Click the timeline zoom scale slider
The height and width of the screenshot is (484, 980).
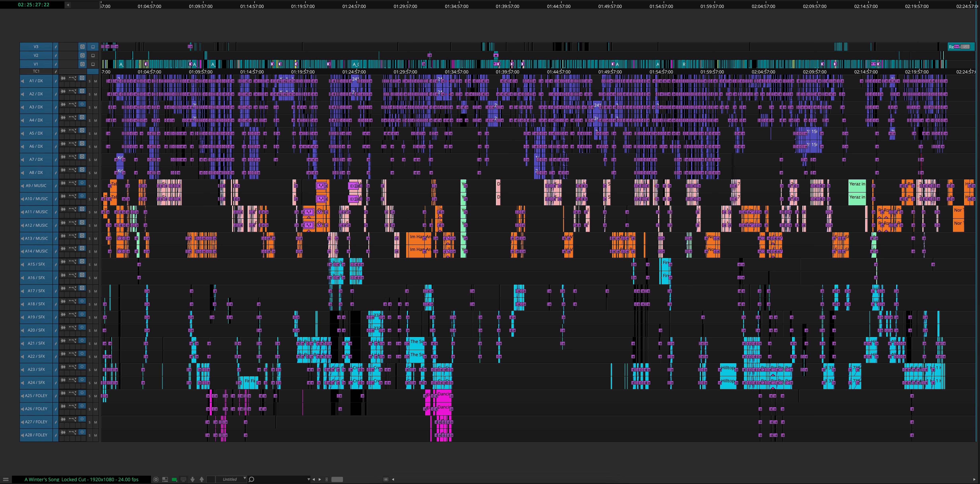point(337,479)
